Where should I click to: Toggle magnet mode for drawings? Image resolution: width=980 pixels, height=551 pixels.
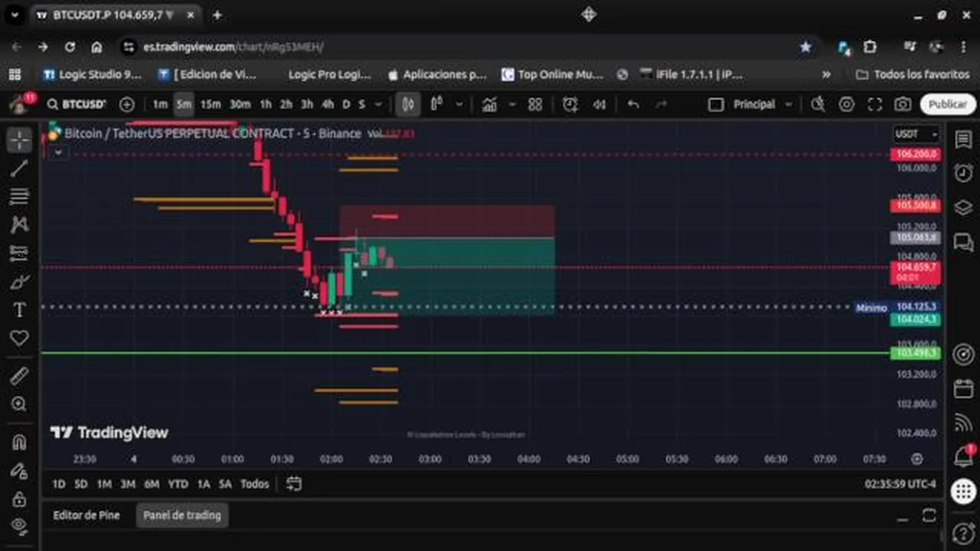pyautogui.click(x=19, y=442)
